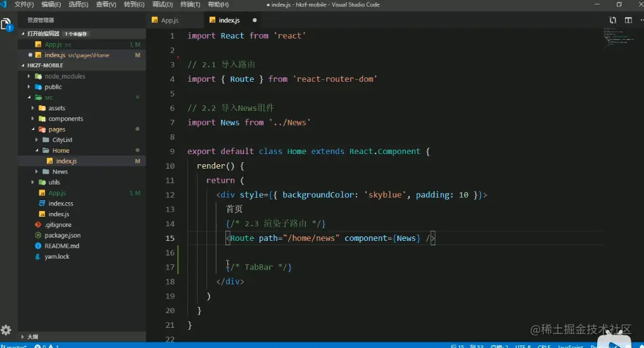The image size is (644, 348).
Task: Open the 查看(V) menu
Action: 106,4
